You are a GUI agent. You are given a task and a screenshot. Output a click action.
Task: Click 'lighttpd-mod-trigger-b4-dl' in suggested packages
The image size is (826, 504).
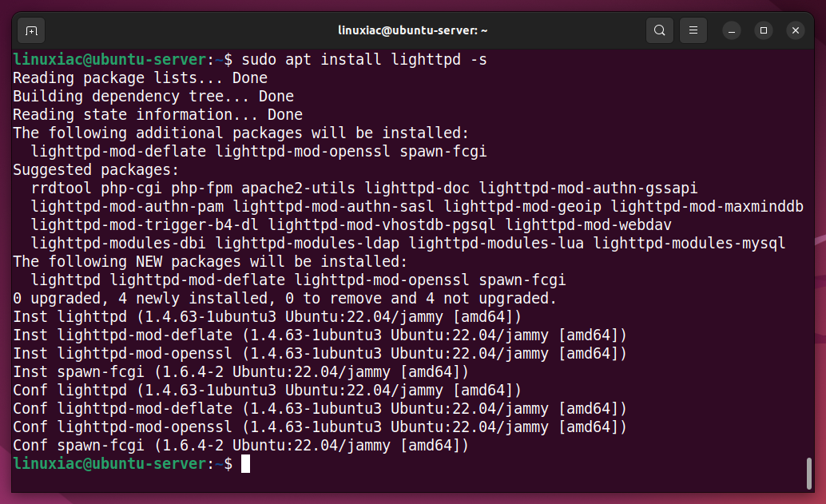tap(145, 225)
